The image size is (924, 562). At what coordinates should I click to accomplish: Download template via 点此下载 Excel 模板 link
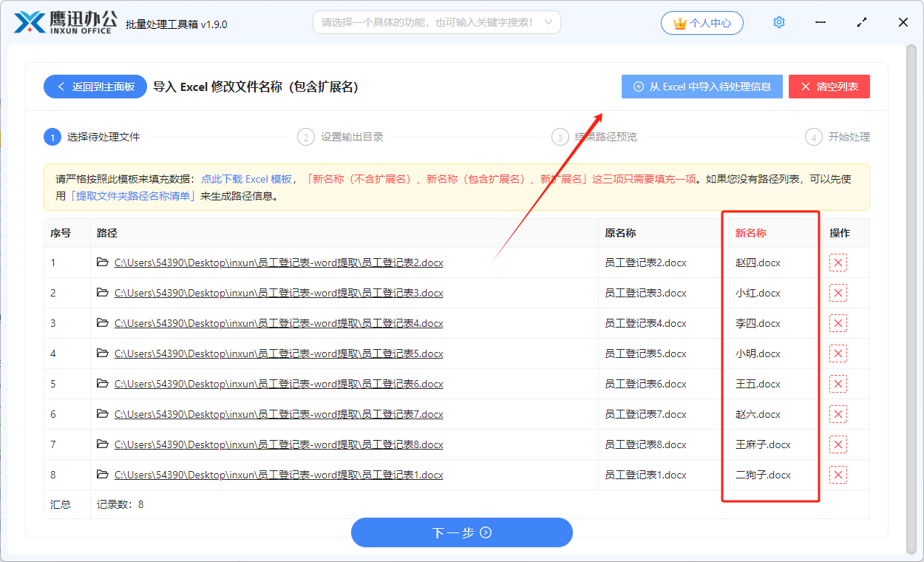click(247, 179)
